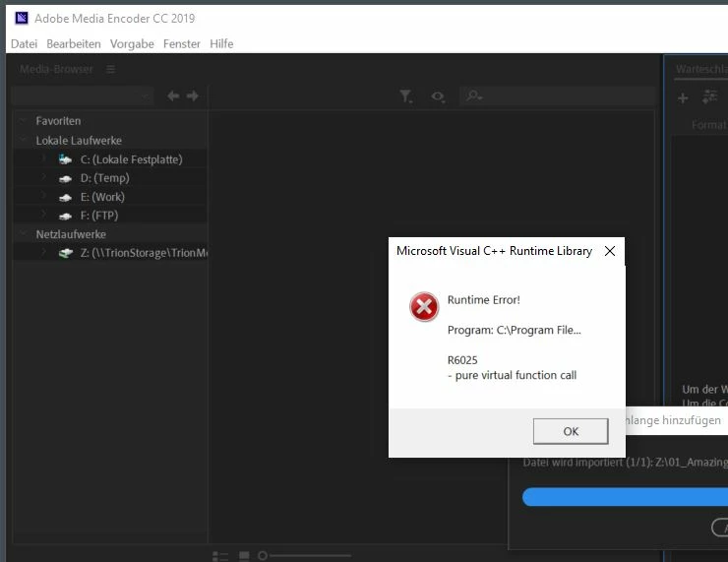Click the Format column header

coord(709,124)
